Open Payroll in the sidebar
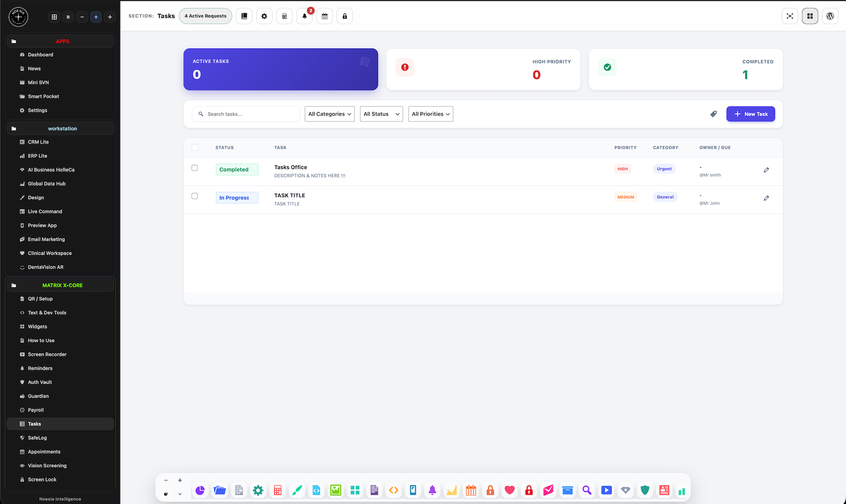Image resolution: width=846 pixels, height=504 pixels. tap(36, 410)
